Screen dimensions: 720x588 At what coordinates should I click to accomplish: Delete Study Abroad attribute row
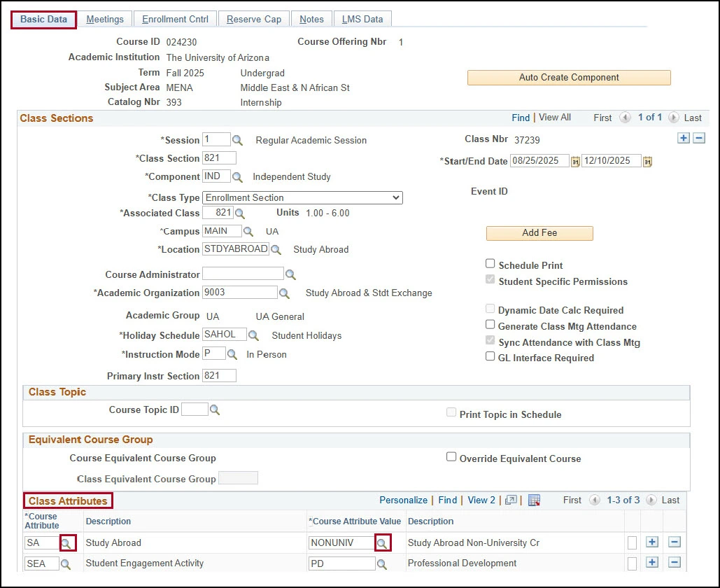coord(674,542)
